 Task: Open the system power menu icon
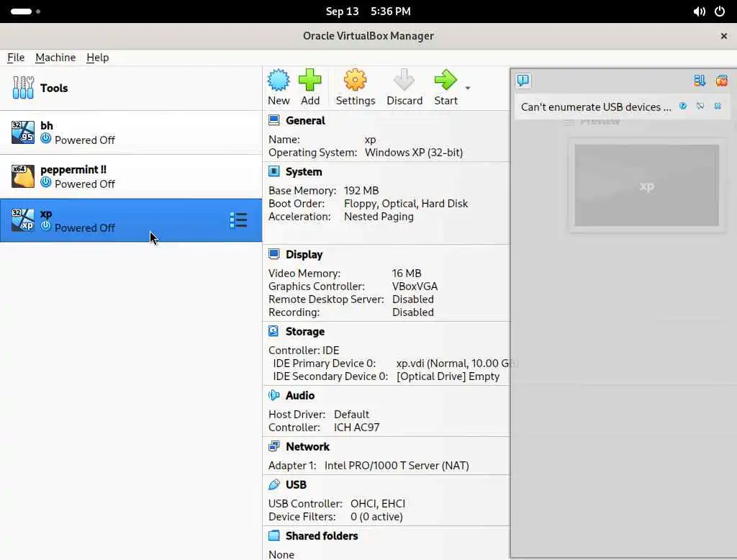(720, 12)
